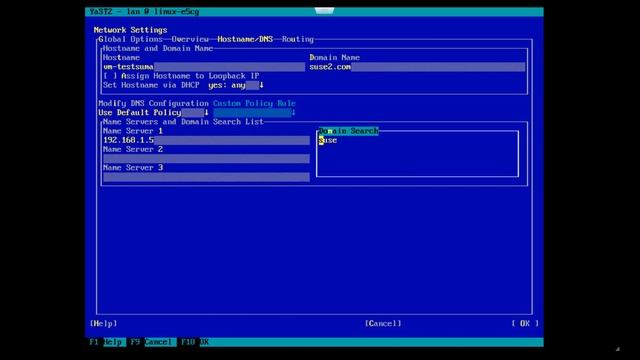Click the Name Server 2 input field

point(206,159)
